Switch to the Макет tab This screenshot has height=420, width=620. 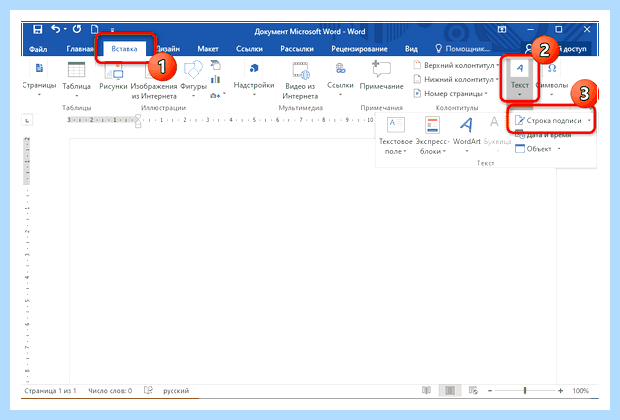point(208,49)
